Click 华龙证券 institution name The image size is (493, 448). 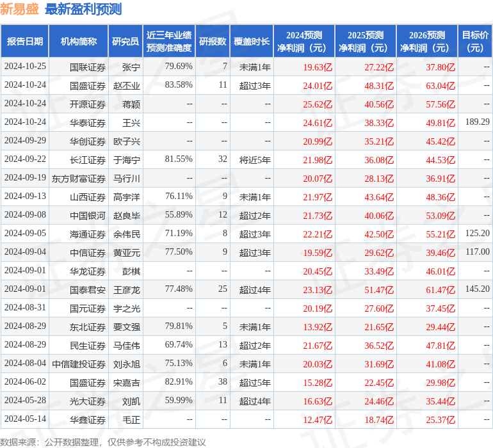click(88, 271)
